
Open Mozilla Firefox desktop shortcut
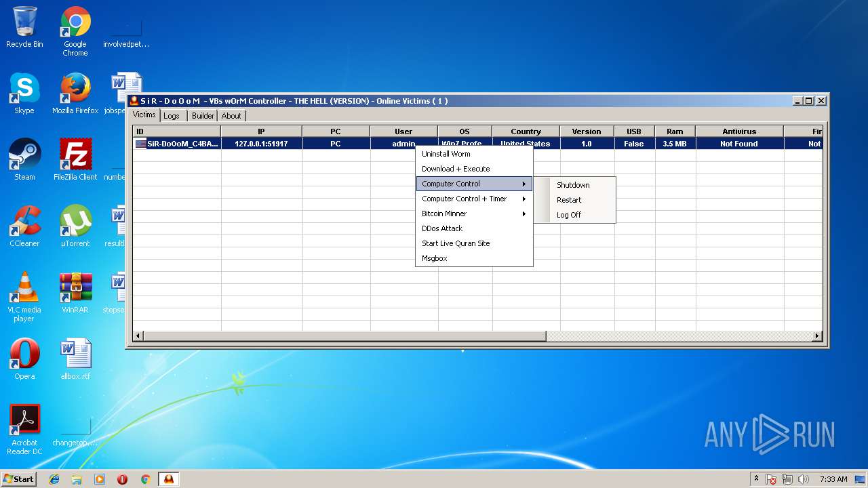[x=75, y=93]
